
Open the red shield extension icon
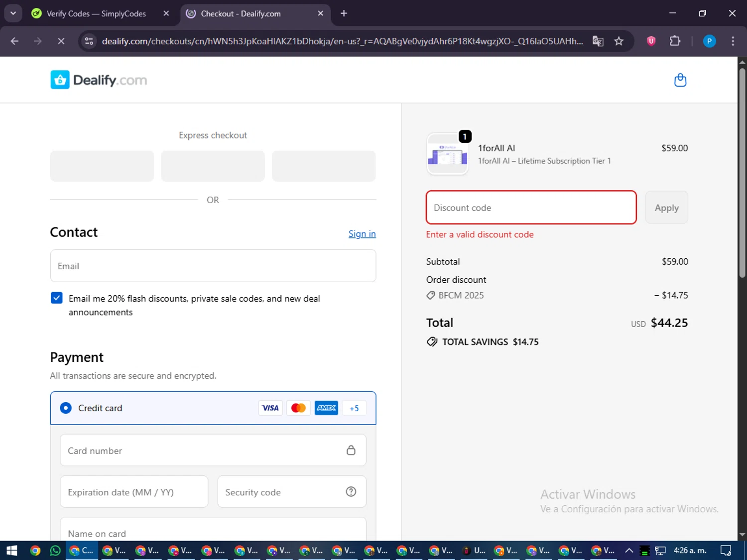click(x=651, y=41)
